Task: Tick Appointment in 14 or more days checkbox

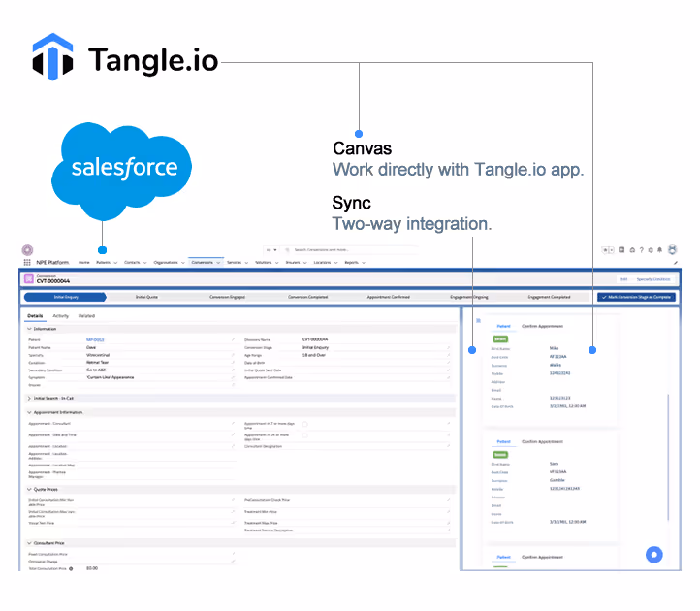Action: point(304,435)
